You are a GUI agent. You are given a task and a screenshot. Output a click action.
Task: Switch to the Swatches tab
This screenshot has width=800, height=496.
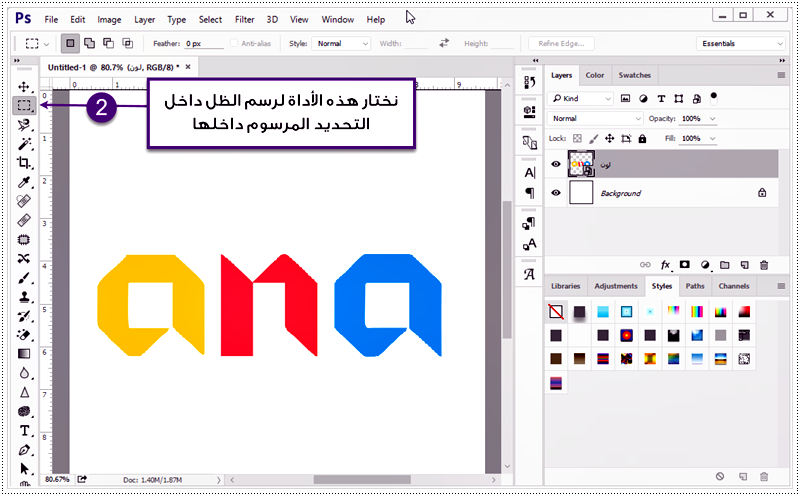tap(634, 75)
